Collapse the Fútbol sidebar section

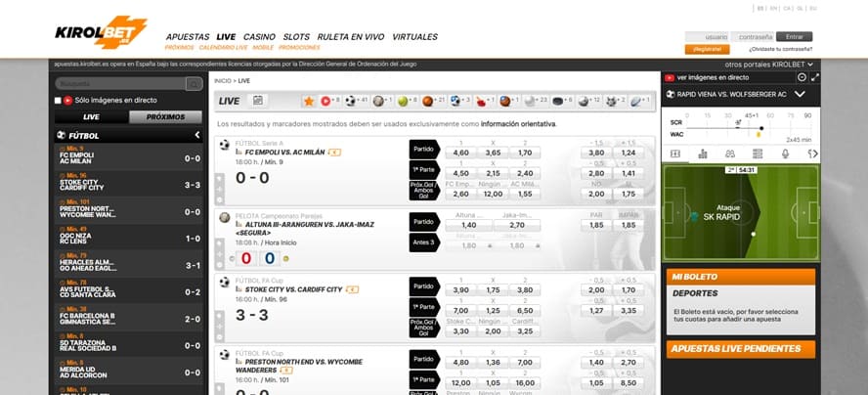pos(197,135)
